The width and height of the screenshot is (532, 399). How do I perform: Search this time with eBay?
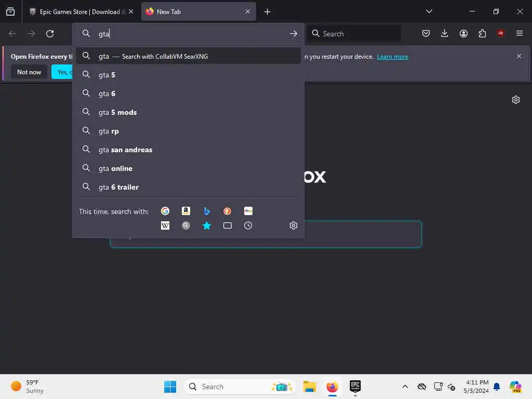pyautogui.click(x=248, y=211)
